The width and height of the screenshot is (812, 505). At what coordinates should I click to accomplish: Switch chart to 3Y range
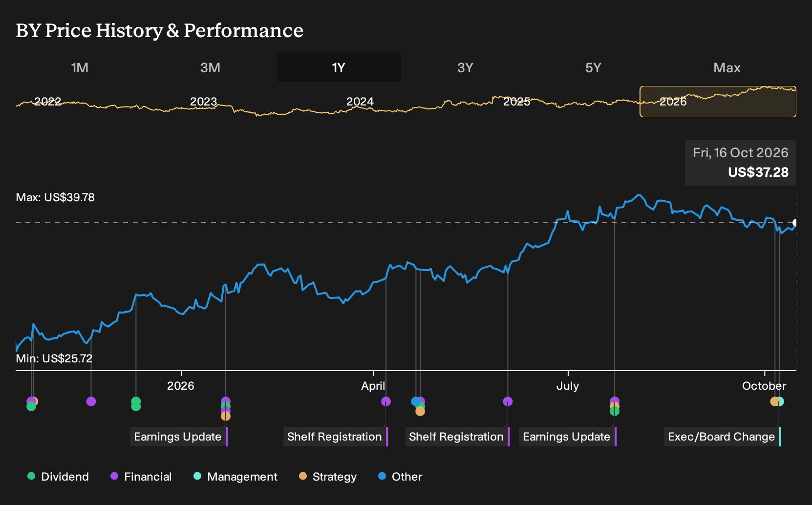click(465, 67)
